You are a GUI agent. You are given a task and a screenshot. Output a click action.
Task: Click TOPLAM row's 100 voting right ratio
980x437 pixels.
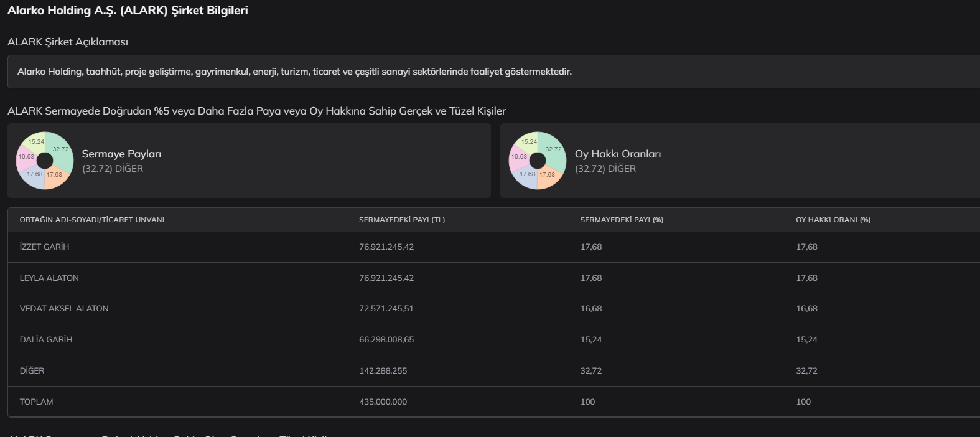[x=804, y=402]
